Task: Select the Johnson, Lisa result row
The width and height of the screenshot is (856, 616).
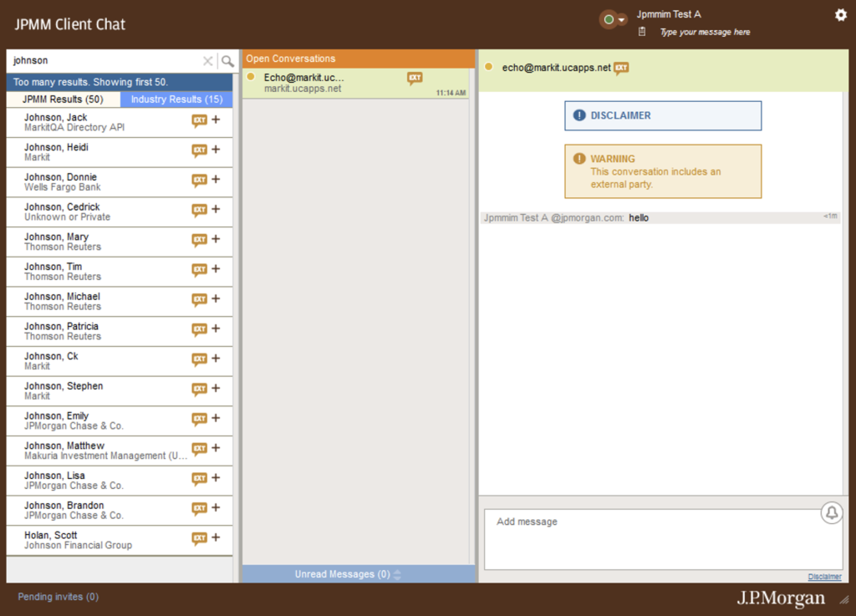Action: click(120, 481)
